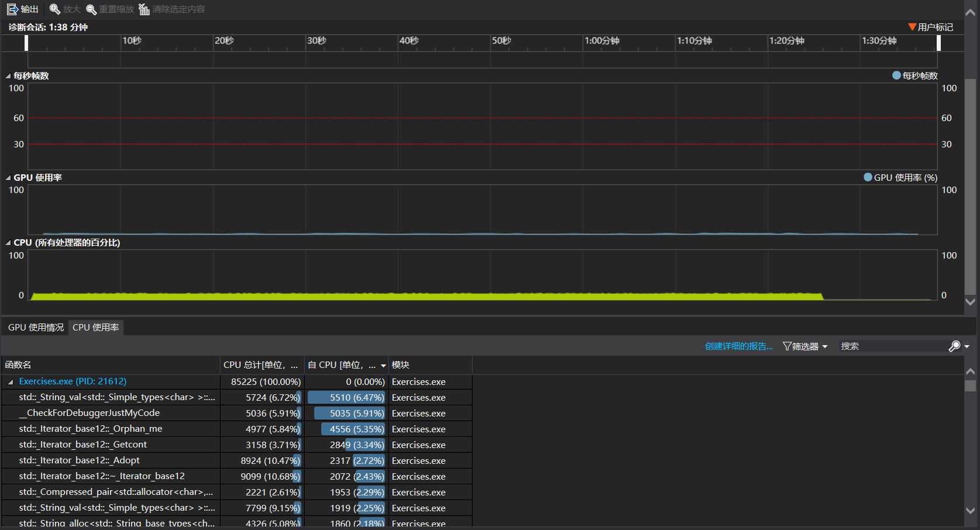Select the __CheckForDebuggerJustMyCode row
Viewport: 980px width, 530px height.
pyautogui.click(x=236, y=413)
